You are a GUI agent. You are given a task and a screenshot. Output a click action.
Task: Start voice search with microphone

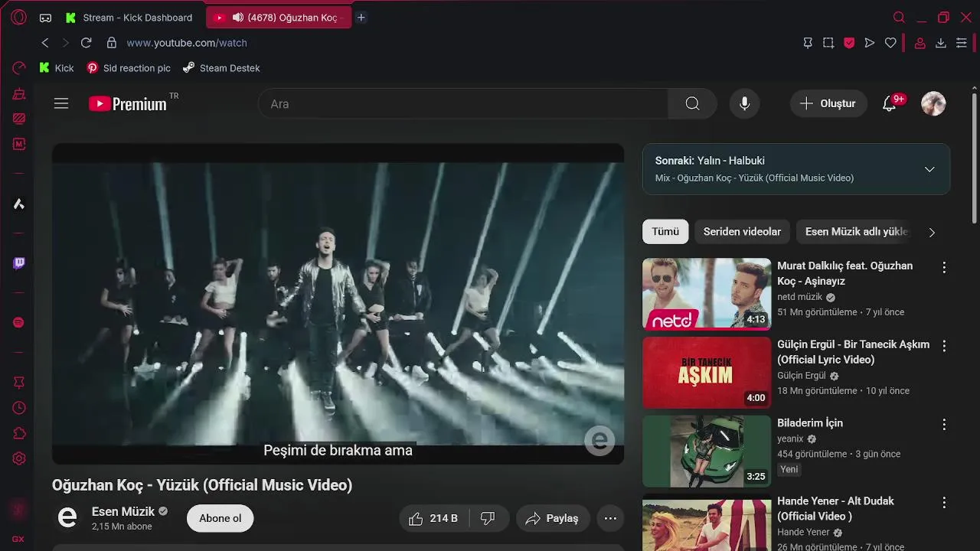(744, 103)
